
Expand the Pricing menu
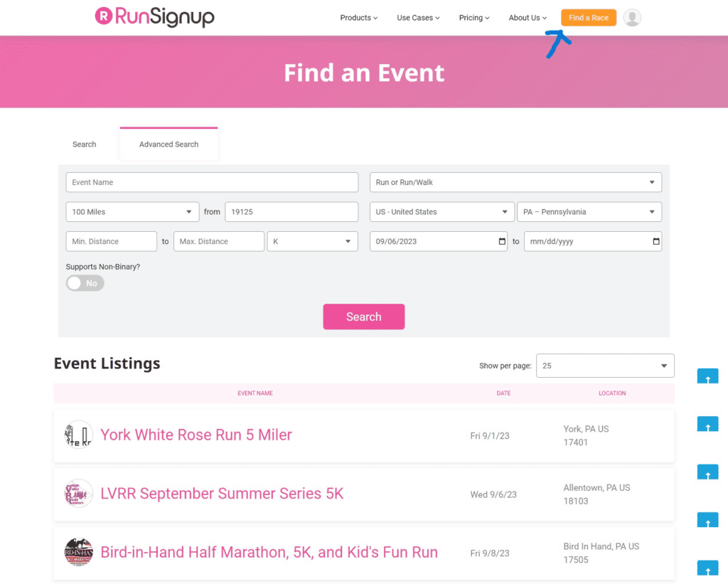tap(474, 18)
